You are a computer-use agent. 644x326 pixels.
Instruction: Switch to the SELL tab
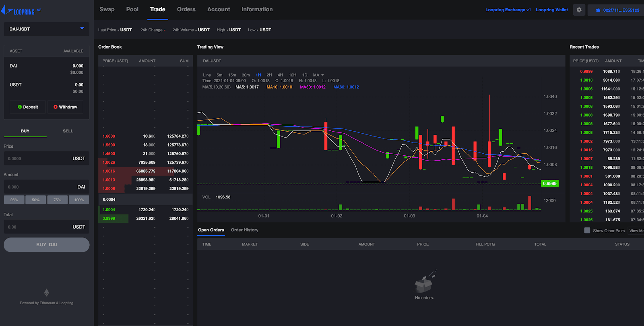[68, 131]
